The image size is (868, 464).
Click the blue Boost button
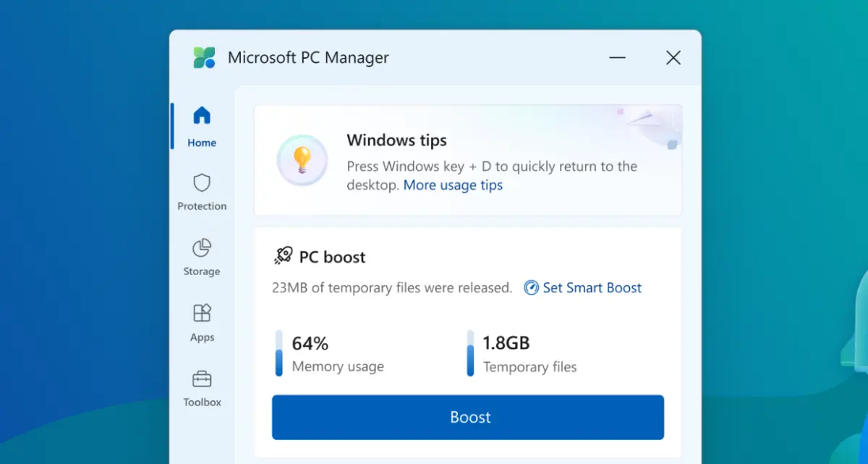(468, 417)
